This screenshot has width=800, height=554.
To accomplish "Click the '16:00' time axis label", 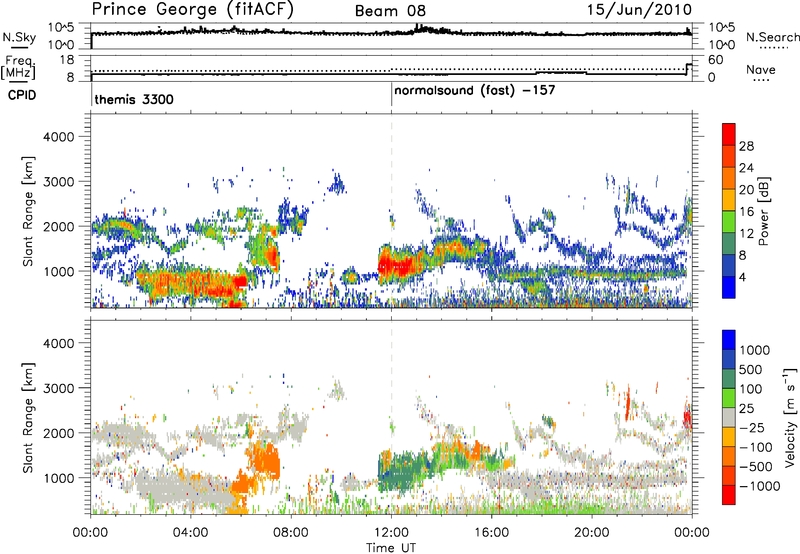I will click(x=491, y=533).
